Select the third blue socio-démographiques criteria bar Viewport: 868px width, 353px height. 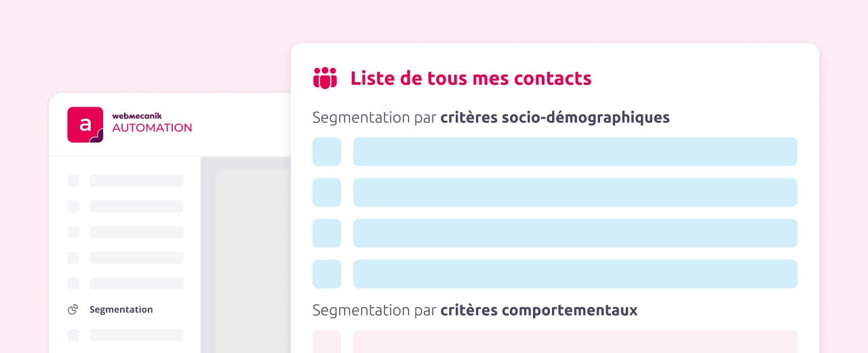click(x=575, y=233)
